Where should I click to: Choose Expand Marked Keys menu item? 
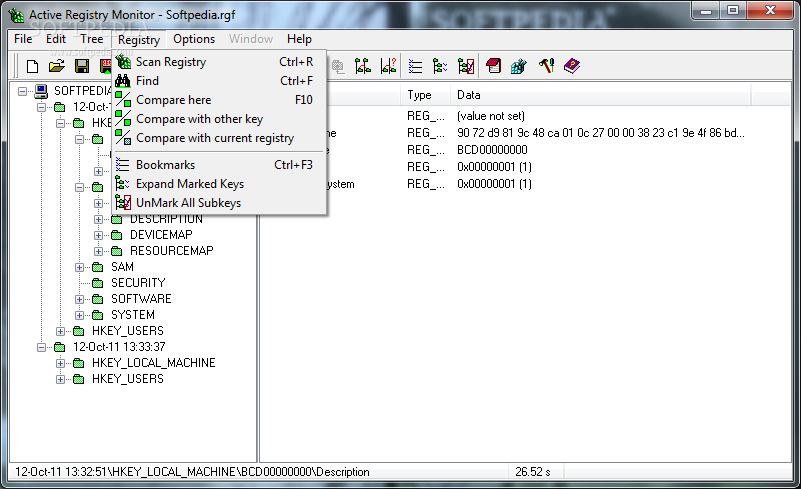click(219, 183)
